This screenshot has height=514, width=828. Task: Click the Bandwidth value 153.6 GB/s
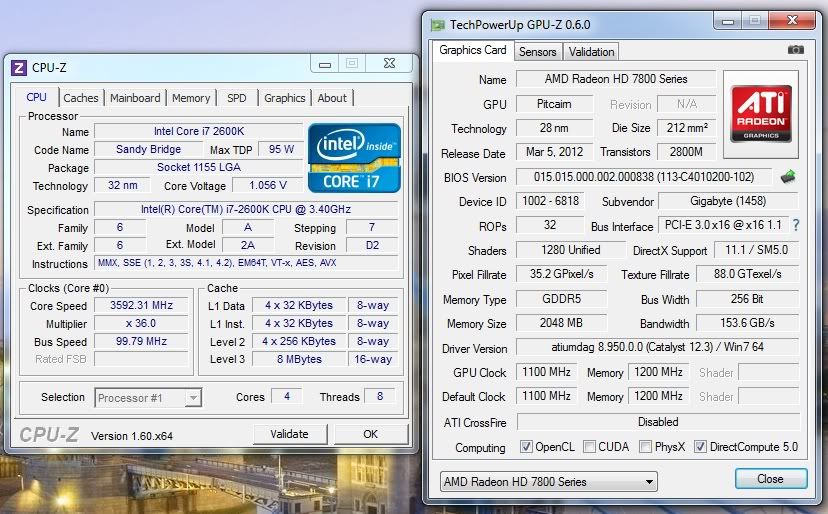pyautogui.click(x=747, y=323)
